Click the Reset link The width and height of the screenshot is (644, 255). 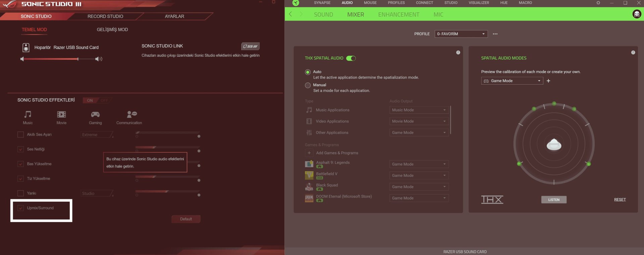click(620, 200)
